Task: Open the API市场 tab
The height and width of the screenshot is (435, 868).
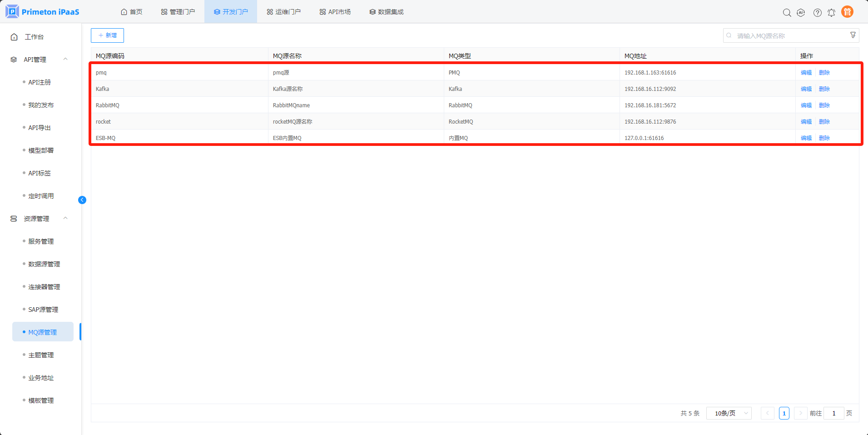Action: coord(335,12)
